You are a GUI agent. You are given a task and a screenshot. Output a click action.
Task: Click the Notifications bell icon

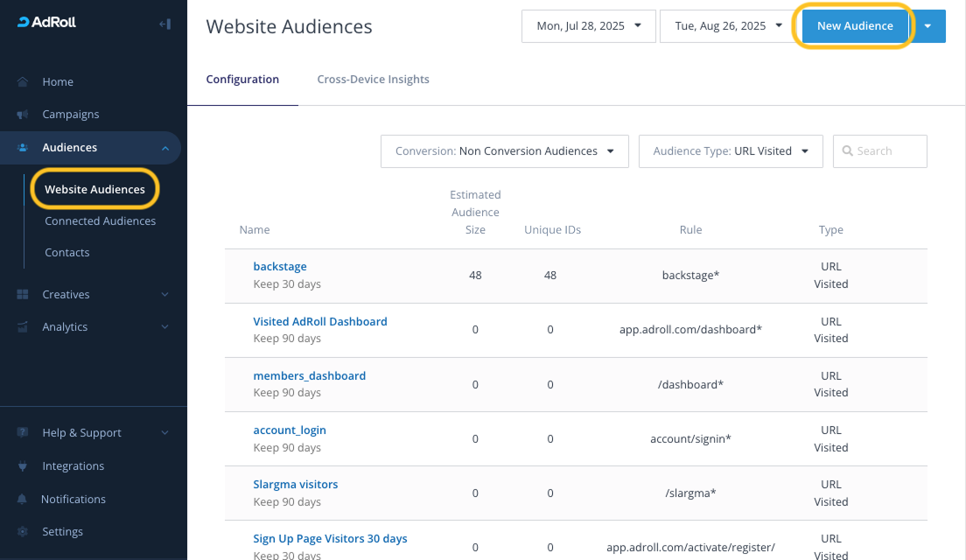click(23, 500)
